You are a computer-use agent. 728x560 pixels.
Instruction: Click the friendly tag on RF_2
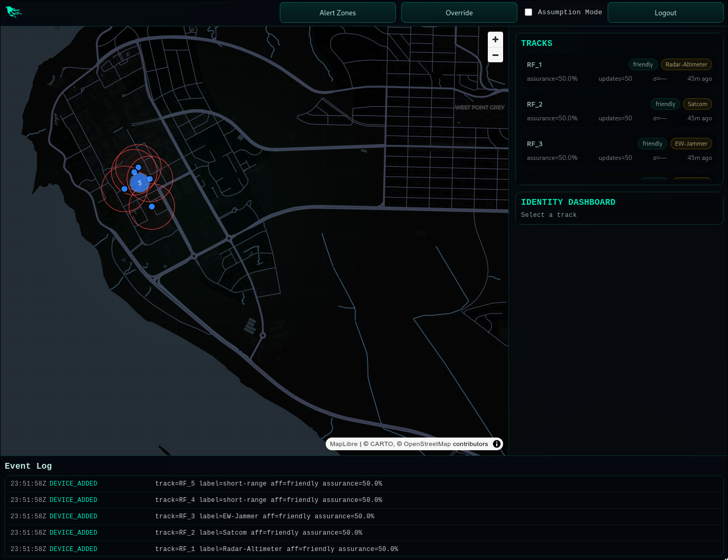(x=665, y=104)
